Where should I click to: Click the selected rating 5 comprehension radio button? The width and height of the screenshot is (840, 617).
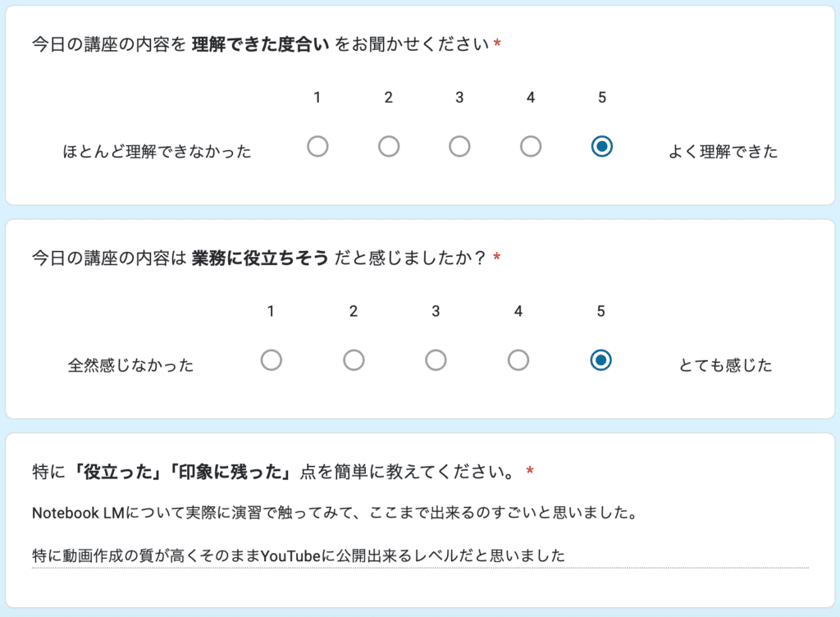click(x=601, y=146)
